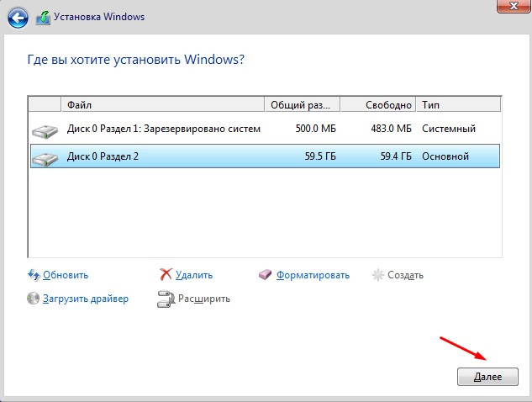Sort by the Файл column header
The image size is (532, 402).
pyautogui.click(x=162, y=104)
